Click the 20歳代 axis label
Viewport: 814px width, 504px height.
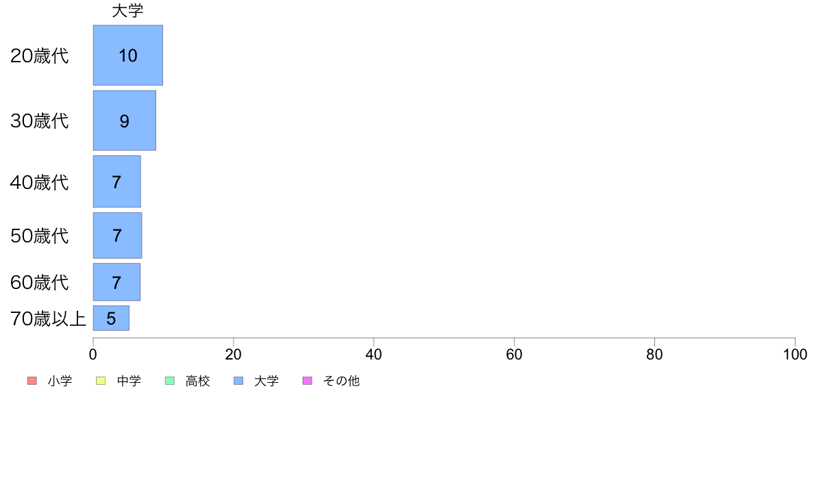click(40, 55)
